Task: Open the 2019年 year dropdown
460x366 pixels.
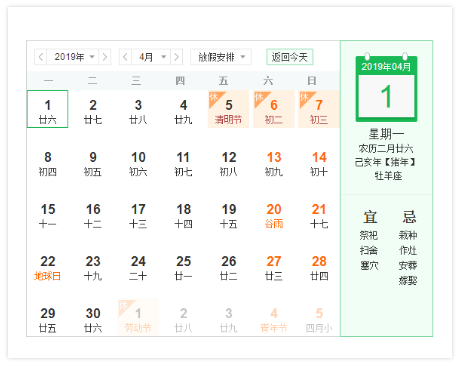Action: 73,57
